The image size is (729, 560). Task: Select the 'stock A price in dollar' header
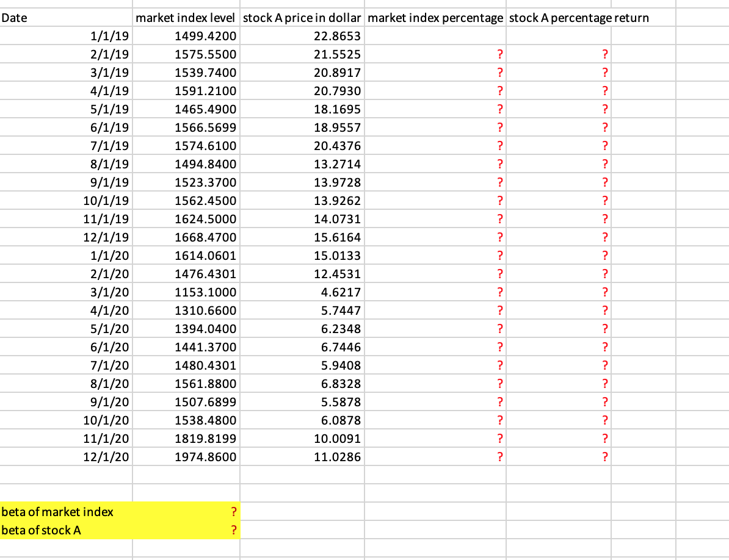pyautogui.click(x=302, y=18)
